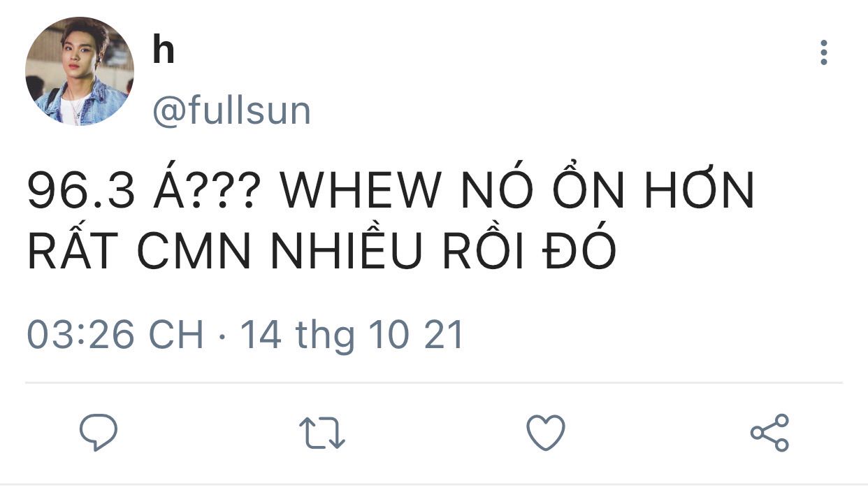Open the three-dot more options menu
This screenshot has width=868, height=497.
824,52
